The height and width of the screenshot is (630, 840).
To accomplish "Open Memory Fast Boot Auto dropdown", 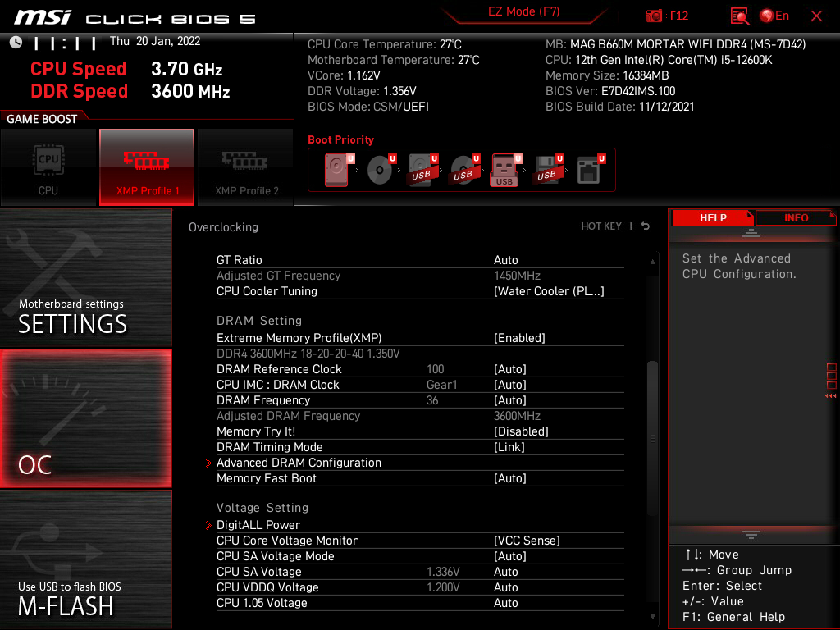I will (509, 478).
